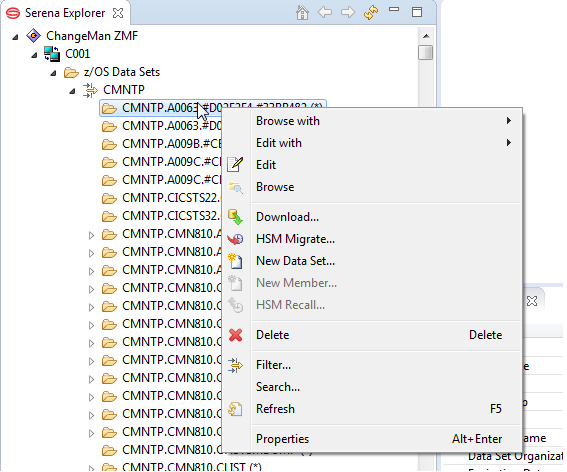Collapse the CMNTP filter node
This screenshot has height=472, width=567.
(72, 91)
